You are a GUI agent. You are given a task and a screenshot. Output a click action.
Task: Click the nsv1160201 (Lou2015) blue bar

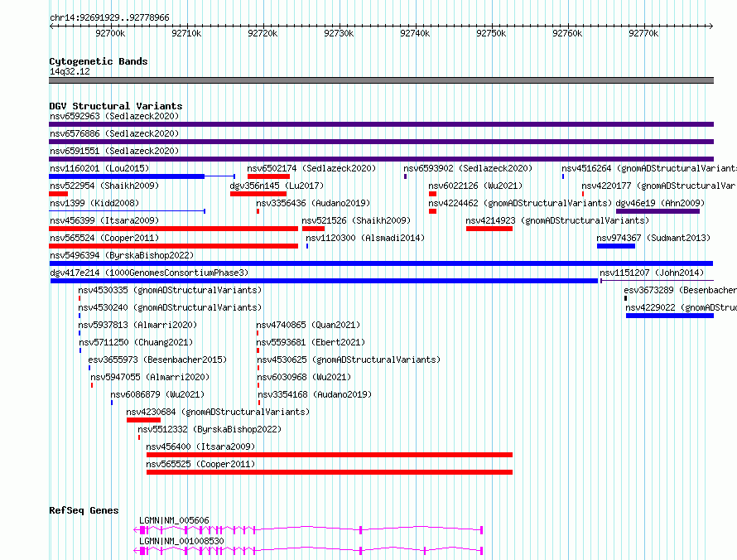127,176
